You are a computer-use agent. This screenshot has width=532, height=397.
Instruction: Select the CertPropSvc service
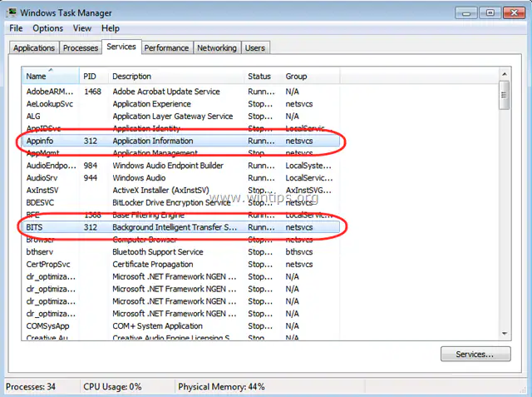(x=181, y=264)
